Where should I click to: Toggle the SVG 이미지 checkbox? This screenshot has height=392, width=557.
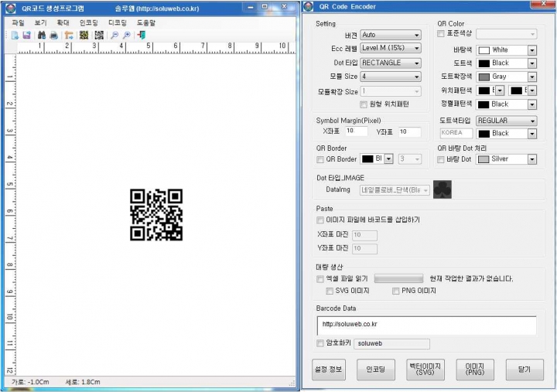pos(330,291)
